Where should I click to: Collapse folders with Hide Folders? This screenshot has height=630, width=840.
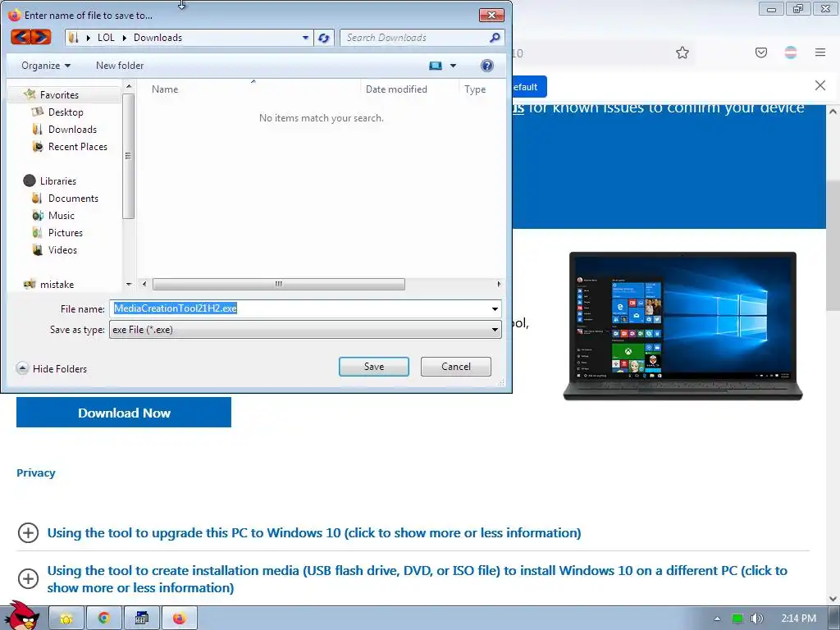tap(52, 368)
